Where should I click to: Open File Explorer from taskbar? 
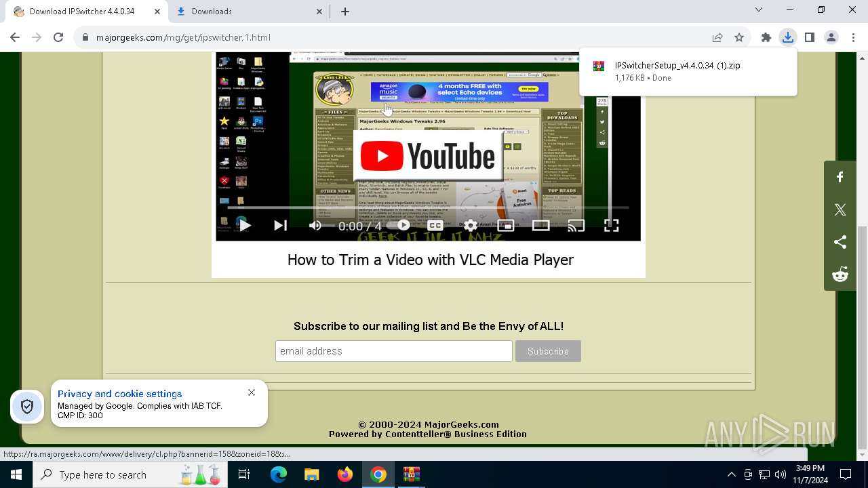coord(311,474)
